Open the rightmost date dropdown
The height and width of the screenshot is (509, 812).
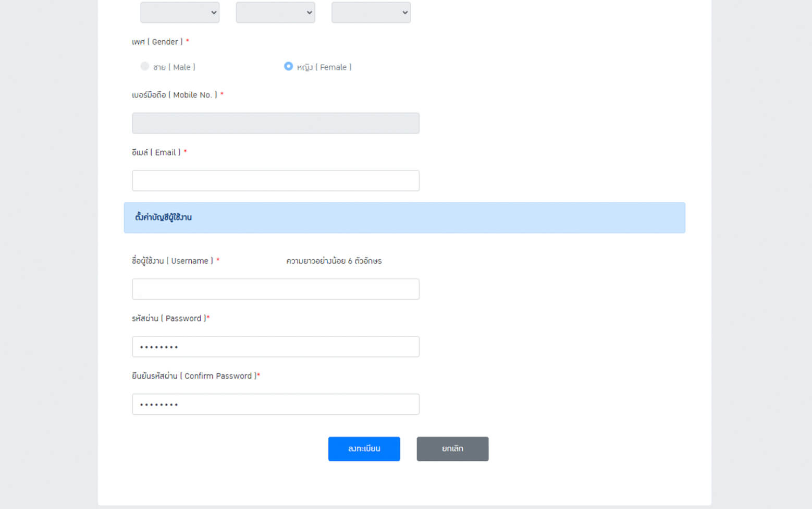[x=371, y=13]
